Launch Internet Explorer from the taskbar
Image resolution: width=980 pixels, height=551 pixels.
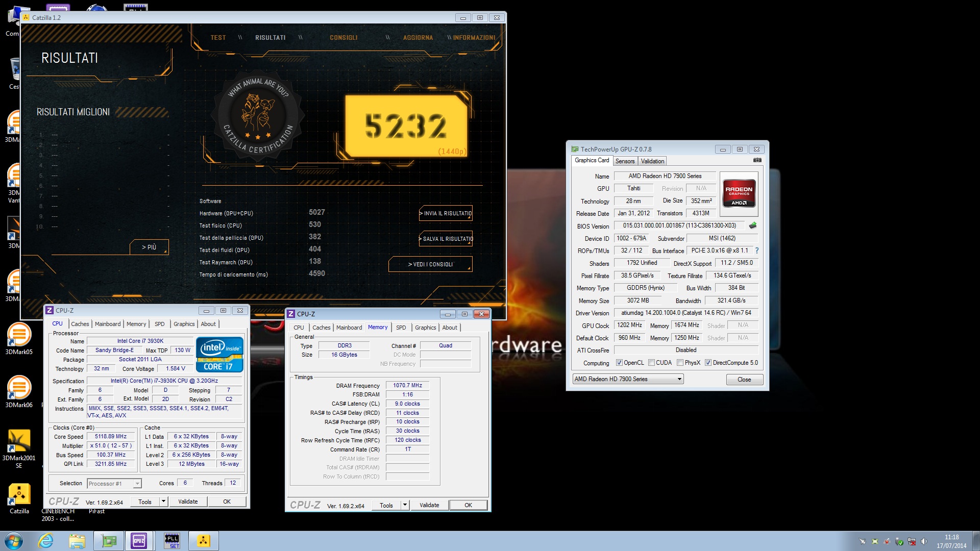[x=46, y=541]
